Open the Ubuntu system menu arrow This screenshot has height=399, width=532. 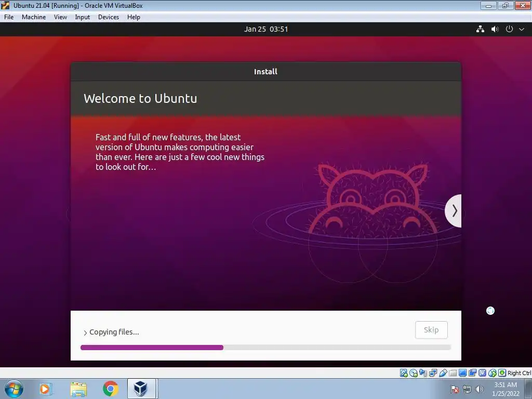[x=522, y=29]
